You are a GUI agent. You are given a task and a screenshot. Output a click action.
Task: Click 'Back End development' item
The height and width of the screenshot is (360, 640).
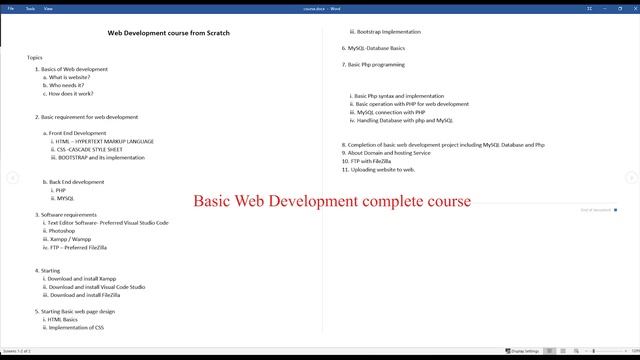coord(77,182)
